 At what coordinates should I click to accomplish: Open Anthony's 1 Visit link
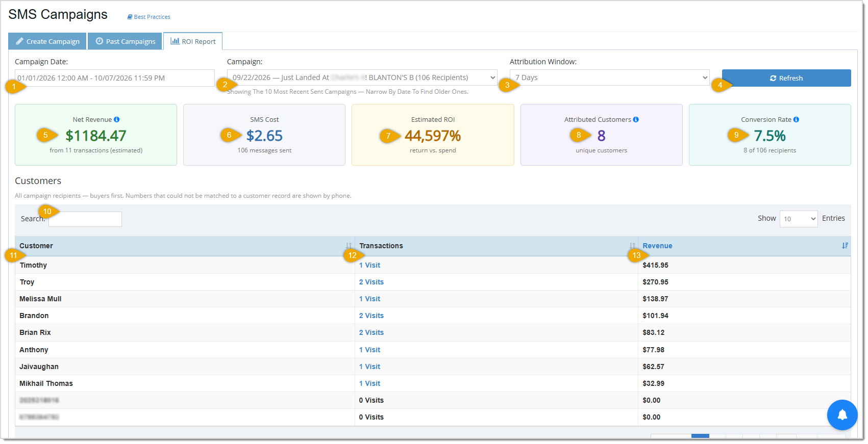click(369, 350)
